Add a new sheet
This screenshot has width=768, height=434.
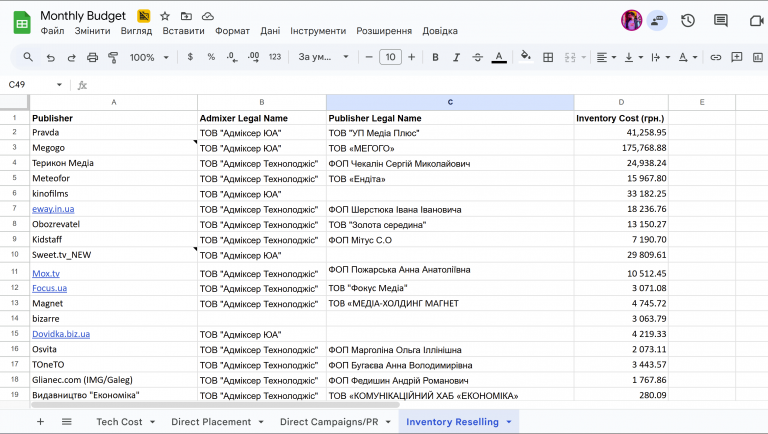pos(41,421)
